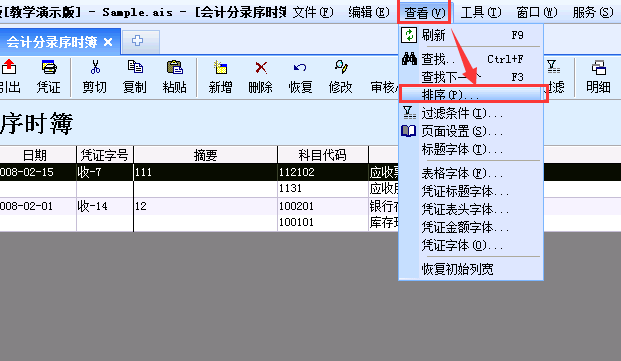
Task: Click the 剪切 (cut) scissors icon
Action: [x=95, y=68]
